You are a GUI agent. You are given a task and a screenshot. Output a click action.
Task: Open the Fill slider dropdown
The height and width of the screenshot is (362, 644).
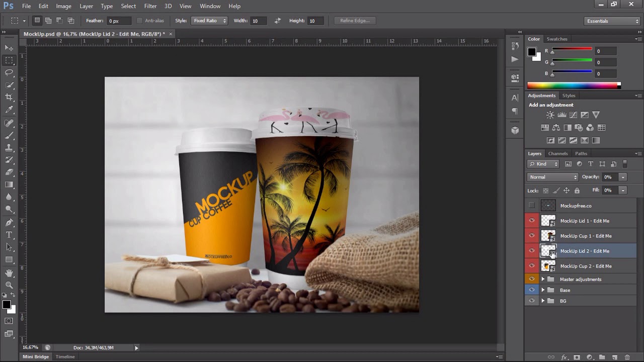coord(622,191)
